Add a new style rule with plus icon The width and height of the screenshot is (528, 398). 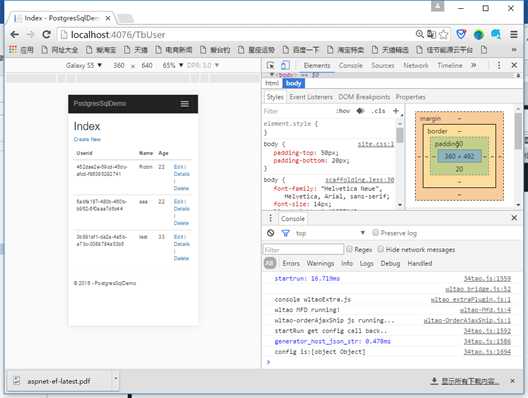point(396,111)
